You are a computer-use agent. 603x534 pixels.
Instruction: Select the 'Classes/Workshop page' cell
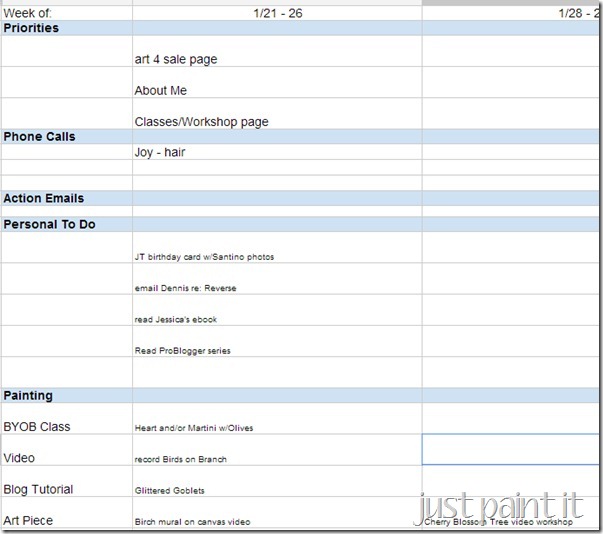[277, 114]
